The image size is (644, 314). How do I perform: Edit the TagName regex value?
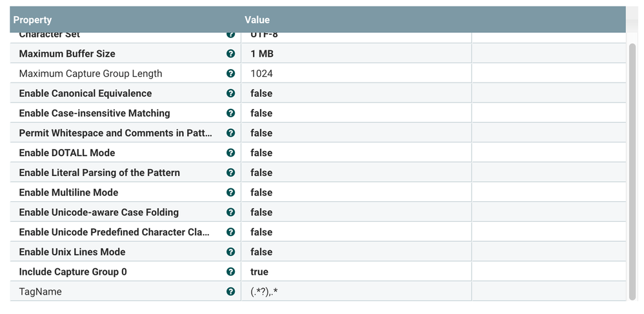(264, 291)
